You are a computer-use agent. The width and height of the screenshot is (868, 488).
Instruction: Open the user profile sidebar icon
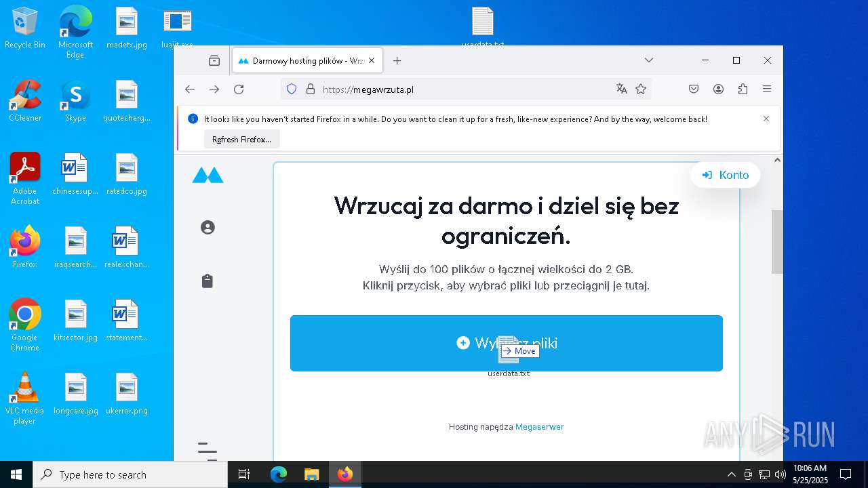[x=208, y=227]
